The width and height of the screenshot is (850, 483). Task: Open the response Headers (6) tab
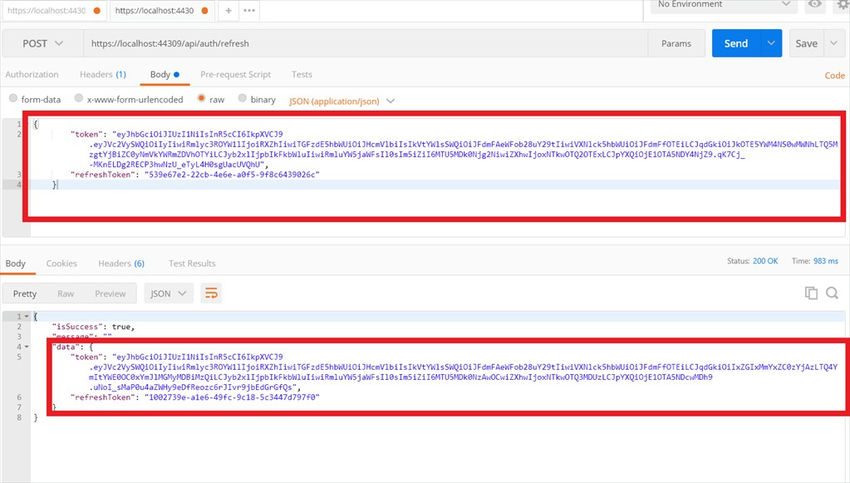(121, 263)
